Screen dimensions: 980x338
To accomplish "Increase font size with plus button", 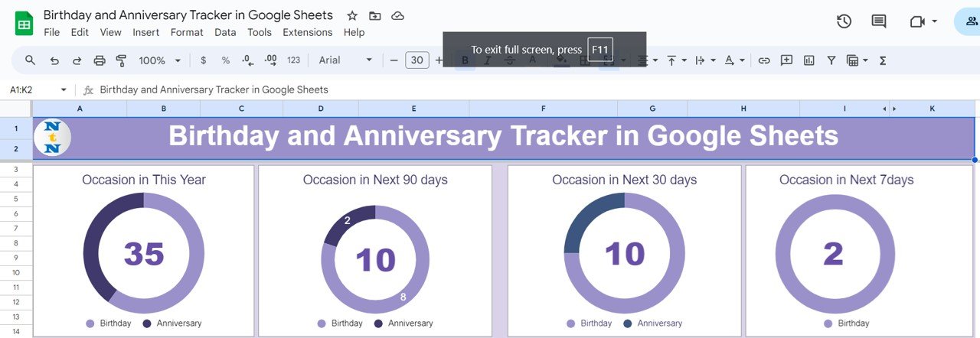I will 439,60.
